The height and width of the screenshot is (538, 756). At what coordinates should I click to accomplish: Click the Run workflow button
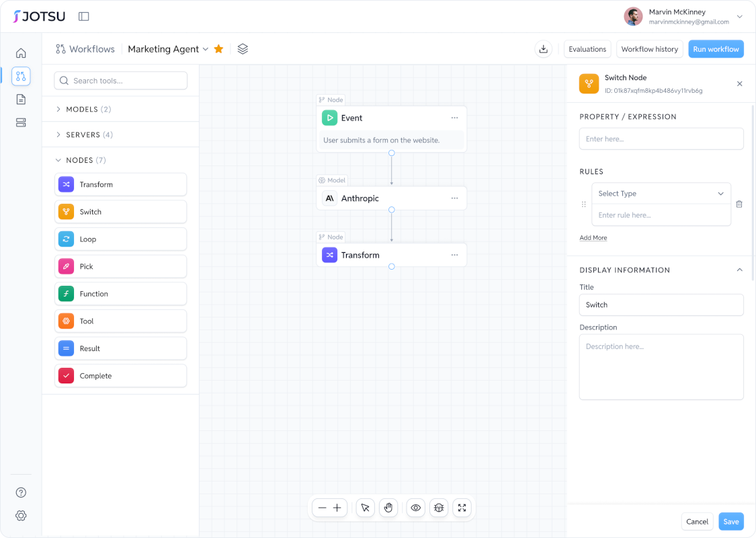click(716, 48)
